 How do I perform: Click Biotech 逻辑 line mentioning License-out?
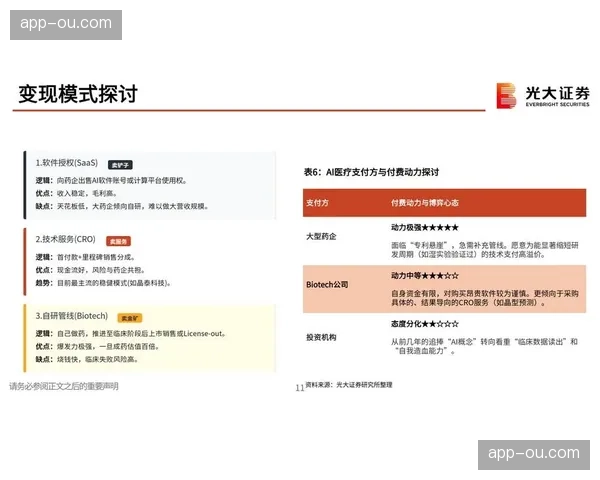click(130, 334)
